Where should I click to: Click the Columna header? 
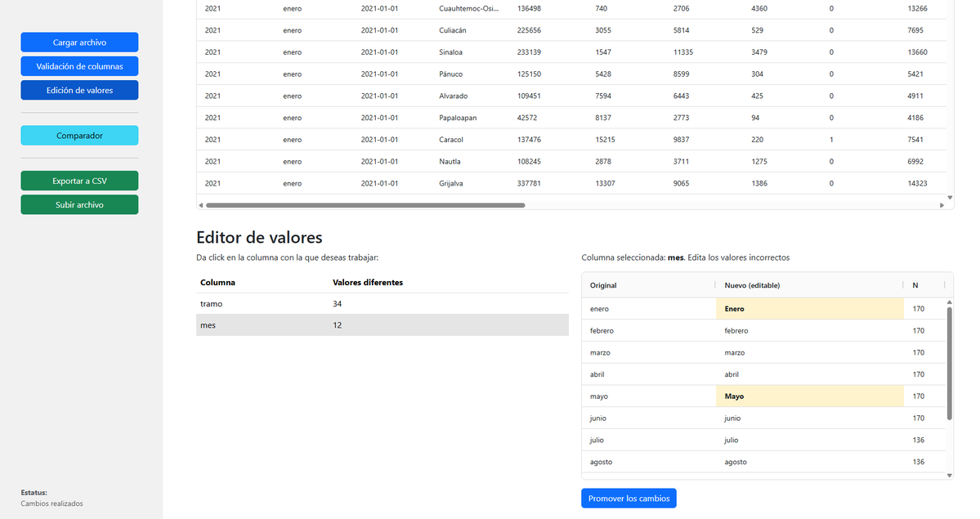pyautogui.click(x=217, y=283)
